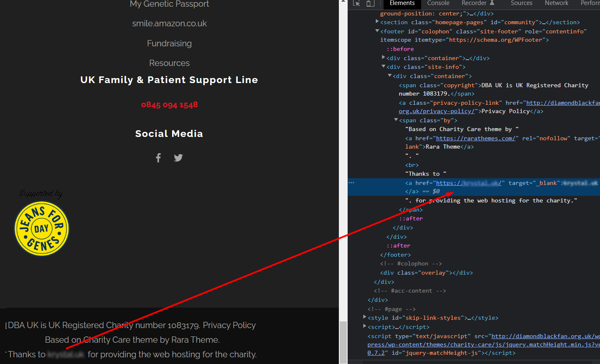Open the Facebook social media icon
Screen dimensions: 600x364
[x=158, y=158]
